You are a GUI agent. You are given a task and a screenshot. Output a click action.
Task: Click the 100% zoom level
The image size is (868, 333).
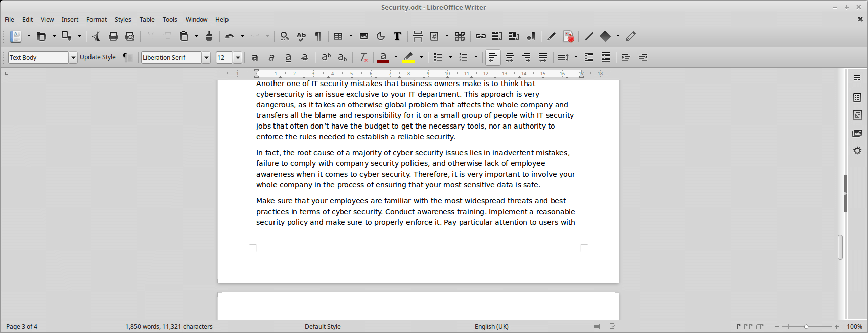click(854, 327)
